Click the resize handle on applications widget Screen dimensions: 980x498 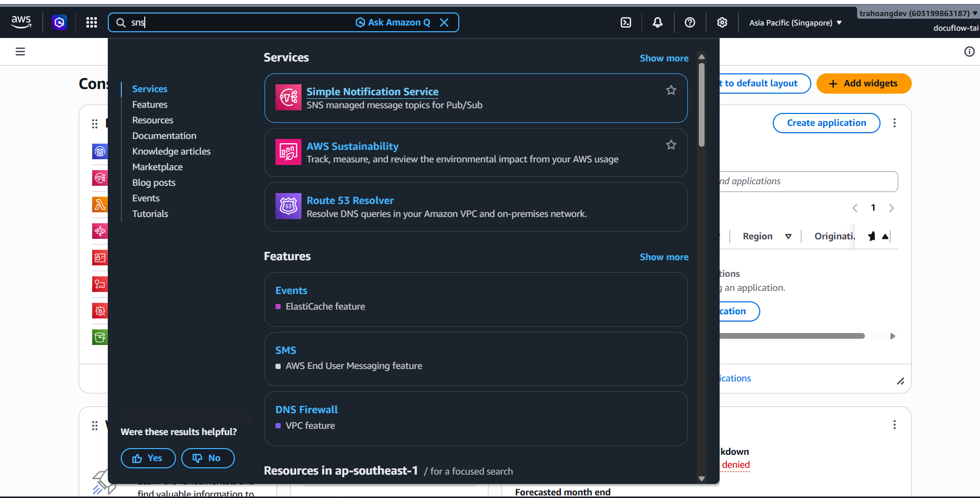[900, 381]
